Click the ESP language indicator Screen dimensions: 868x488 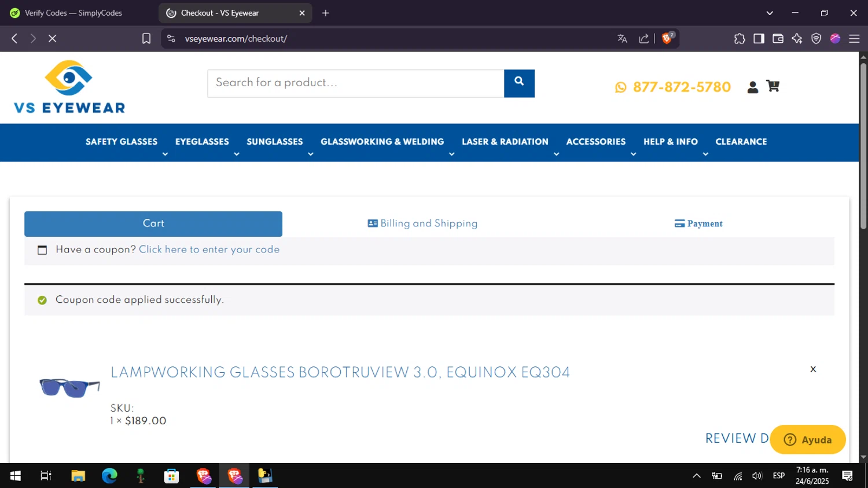pyautogui.click(x=779, y=476)
